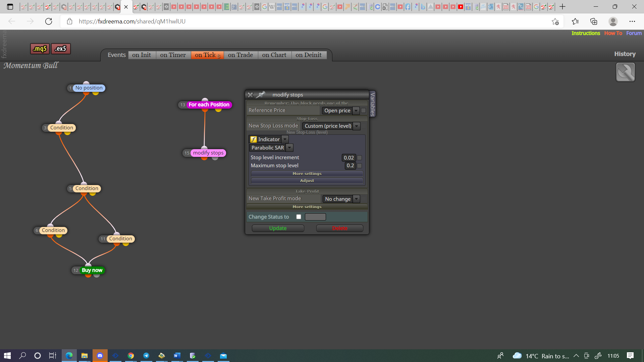Download the .mq5 source file
Image resolution: width=644 pixels, height=362 pixels.
click(x=40, y=49)
